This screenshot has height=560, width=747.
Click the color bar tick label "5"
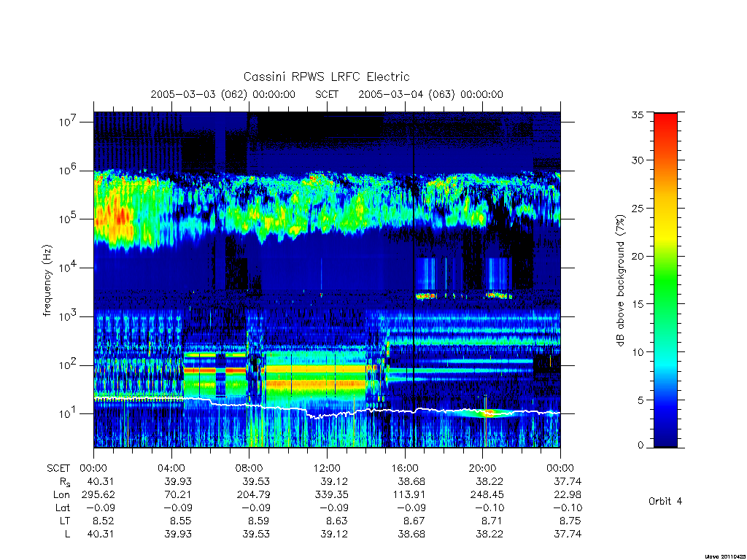pyautogui.click(x=640, y=400)
